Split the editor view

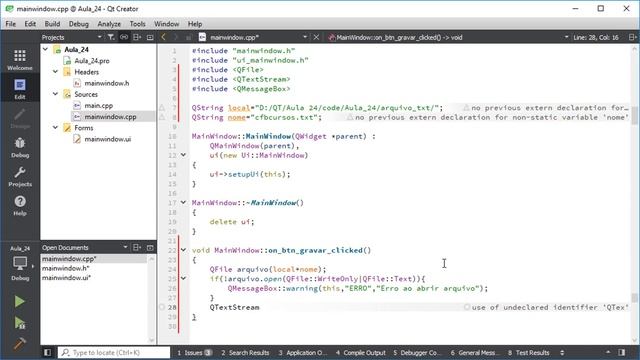pos(632,37)
